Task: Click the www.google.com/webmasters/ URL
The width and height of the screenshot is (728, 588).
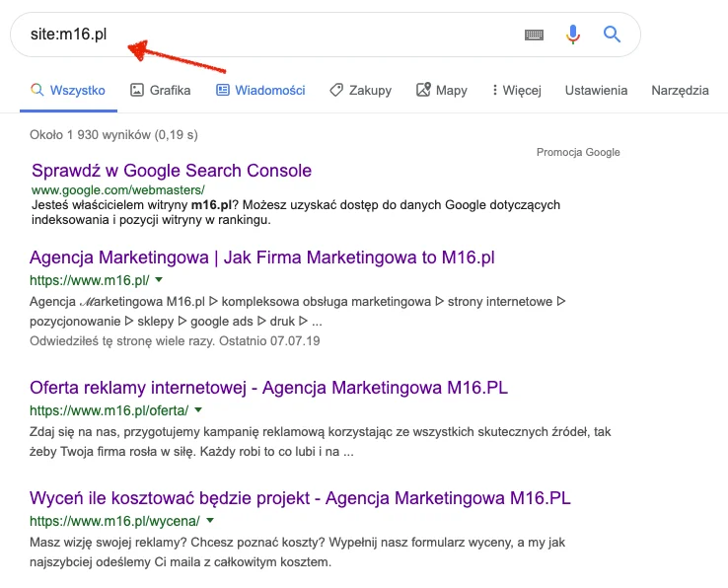Action: click(118, 190)
